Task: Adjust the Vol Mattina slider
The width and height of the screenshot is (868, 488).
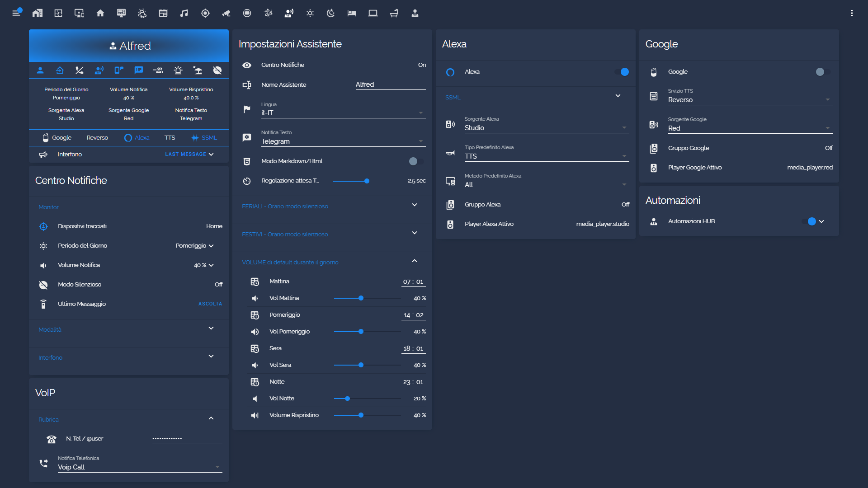Action: pos(367,298)
